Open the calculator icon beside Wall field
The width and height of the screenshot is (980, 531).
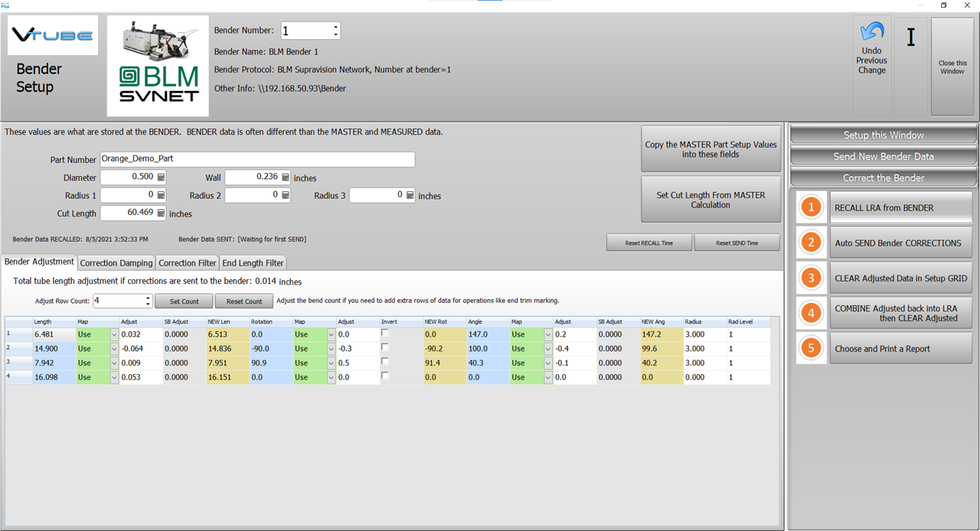point(286,178)
